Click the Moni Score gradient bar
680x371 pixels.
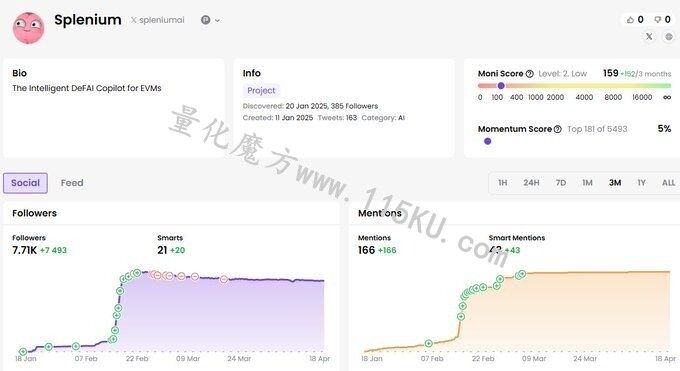tap(574, 85)
